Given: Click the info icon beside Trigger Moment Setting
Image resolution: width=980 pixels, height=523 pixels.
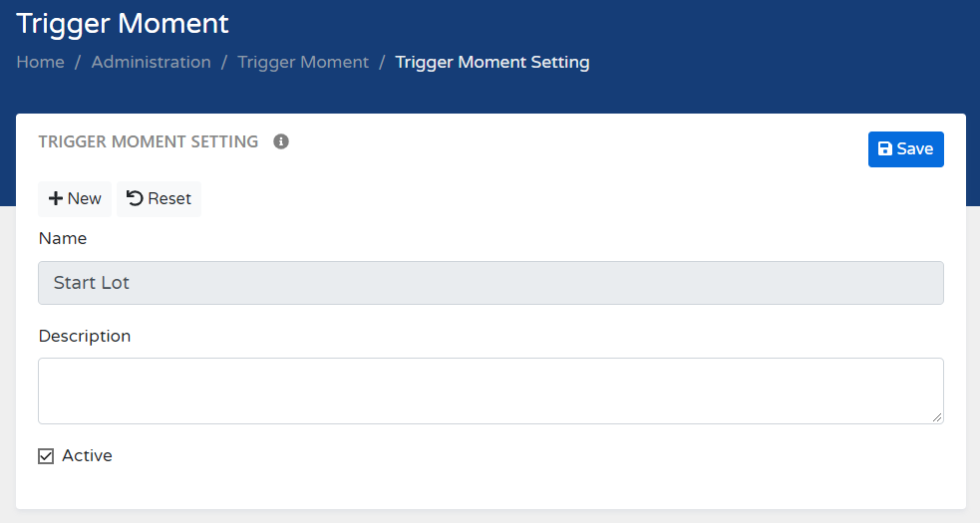Looking at the screenshot, I should pos(281,141).
